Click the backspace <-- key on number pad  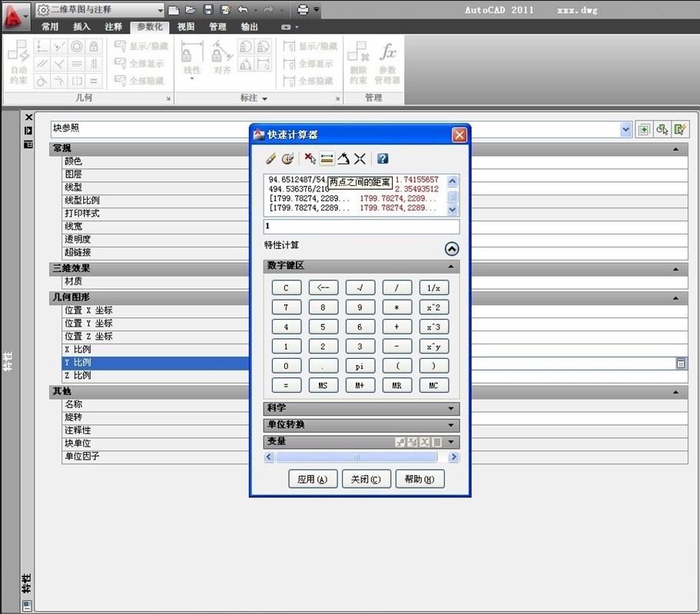[323, 288]
